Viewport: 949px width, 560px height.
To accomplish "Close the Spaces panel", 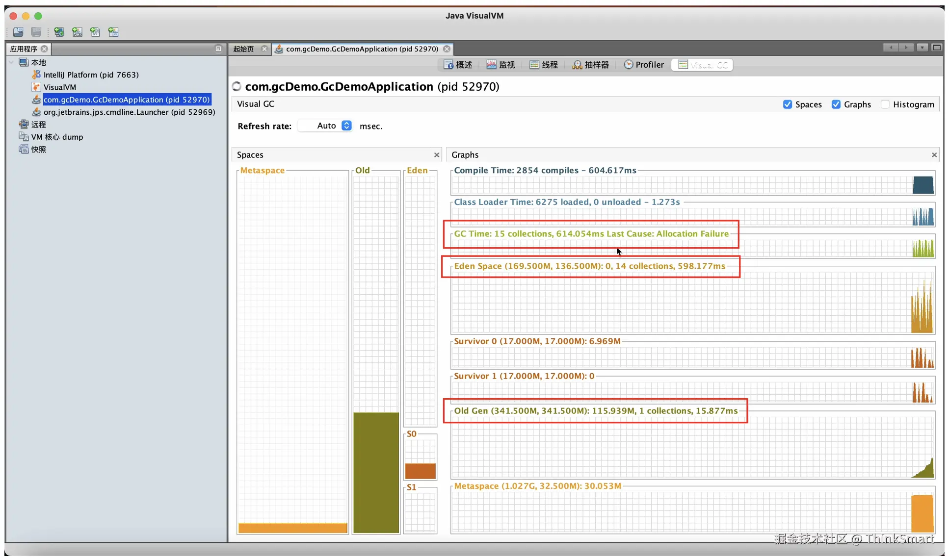I will tap(437, 155).
